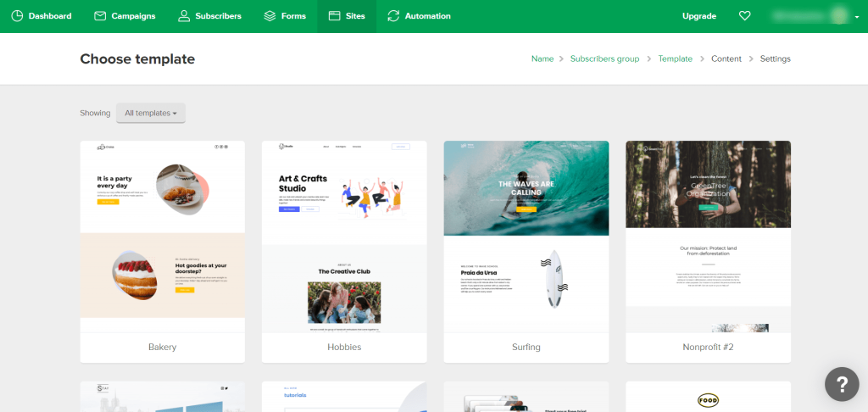Select the Surfing template preview
Viewport: 868px width, 412px height.
tap(526, 237)
